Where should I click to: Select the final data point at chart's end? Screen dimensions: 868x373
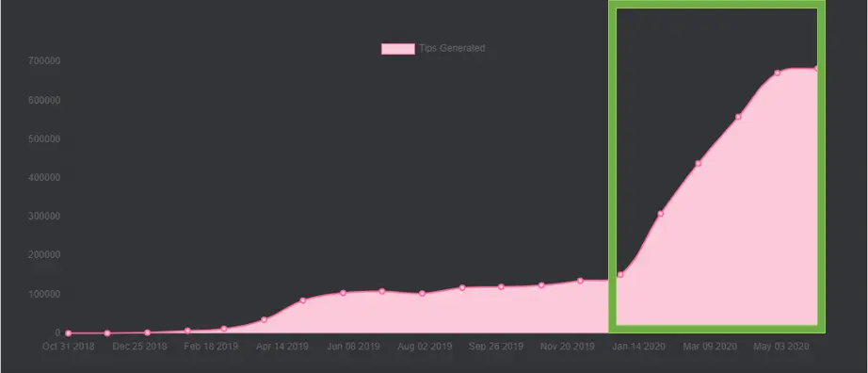(816, 69)
